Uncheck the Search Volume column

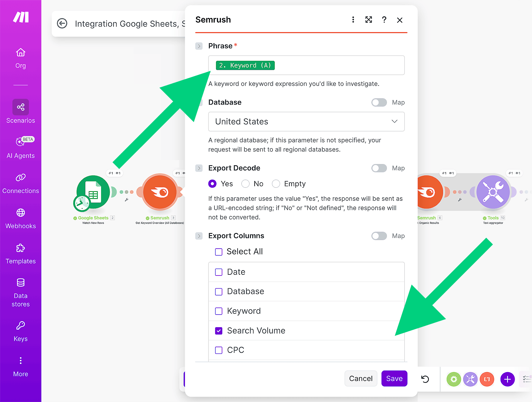pyautogui.click(x=219, y=331)
